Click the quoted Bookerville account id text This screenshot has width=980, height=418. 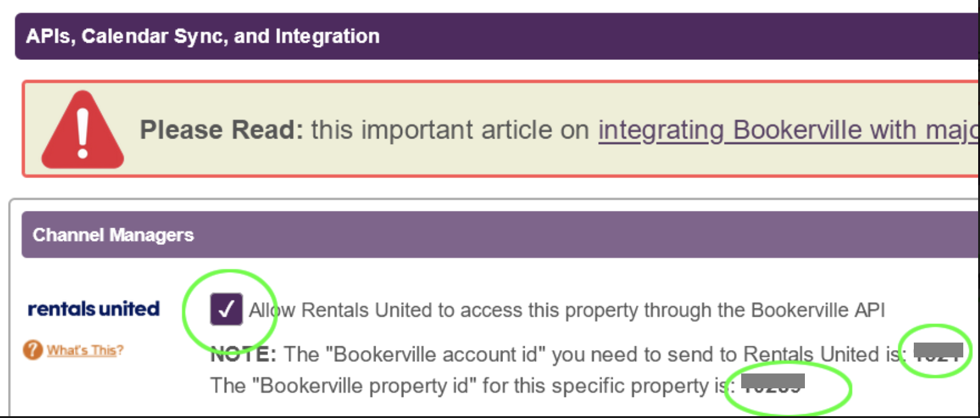[436, 354]
